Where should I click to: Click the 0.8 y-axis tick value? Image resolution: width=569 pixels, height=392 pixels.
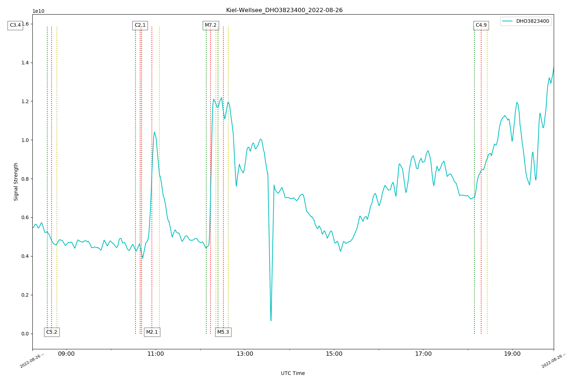coord(25,179)
